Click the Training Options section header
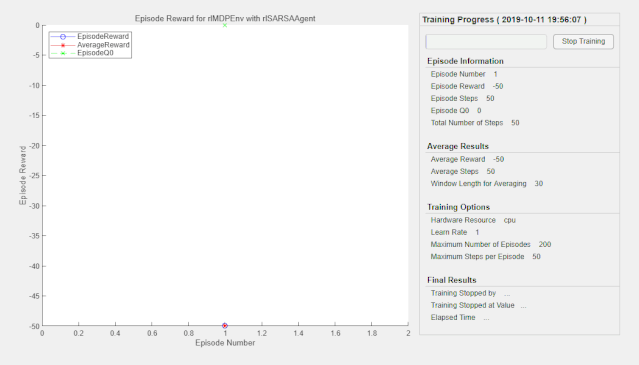 click(x=458, y=207)
